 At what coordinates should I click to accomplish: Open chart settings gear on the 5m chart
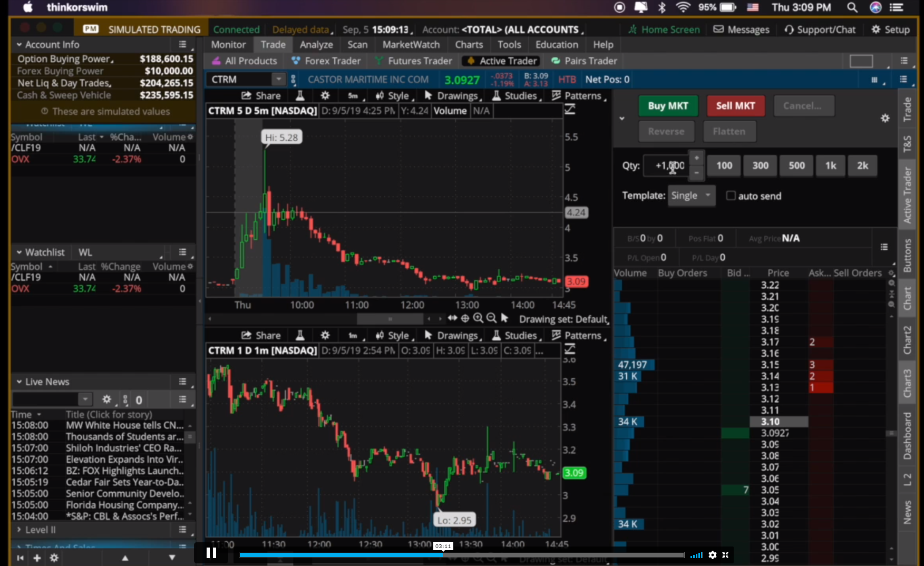tap(325, 96)
